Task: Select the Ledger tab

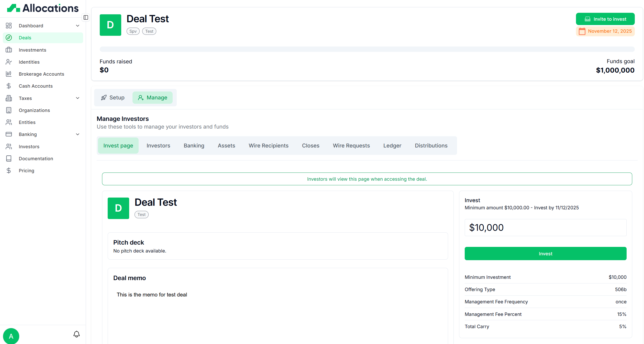Action: pos(392,145)
